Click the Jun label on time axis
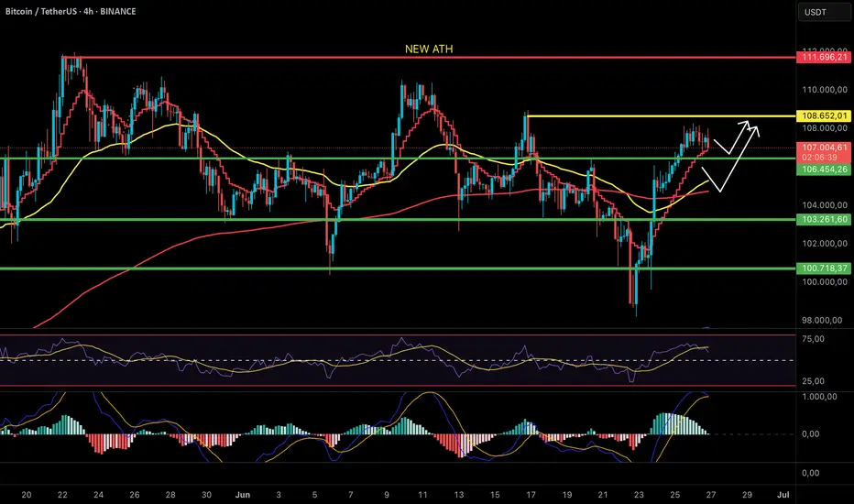 [243, 495]
